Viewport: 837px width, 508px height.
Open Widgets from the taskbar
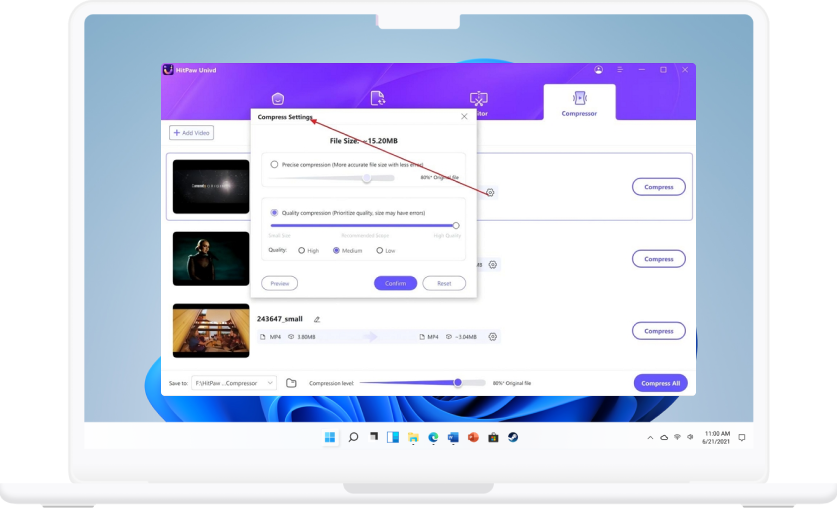[x=393, y=438]
